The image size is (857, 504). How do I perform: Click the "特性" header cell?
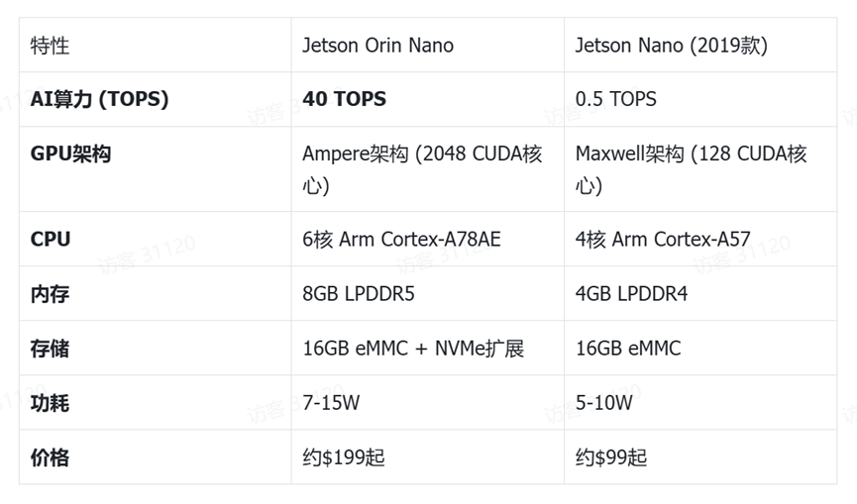pos(51,46)
